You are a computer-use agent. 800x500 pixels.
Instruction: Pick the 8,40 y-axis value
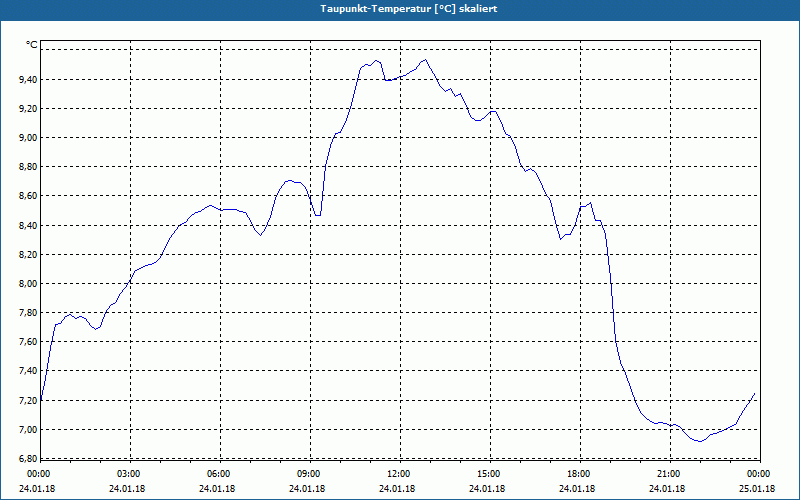[x=29, y=226]
